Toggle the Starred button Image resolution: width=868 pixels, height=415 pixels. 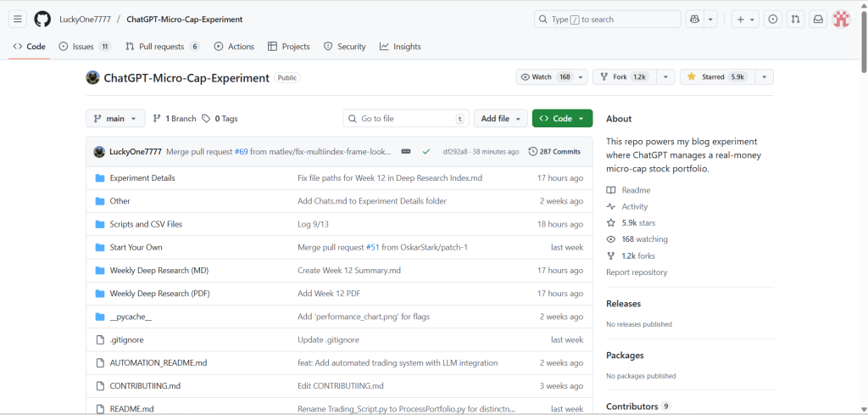pos(716,77)
